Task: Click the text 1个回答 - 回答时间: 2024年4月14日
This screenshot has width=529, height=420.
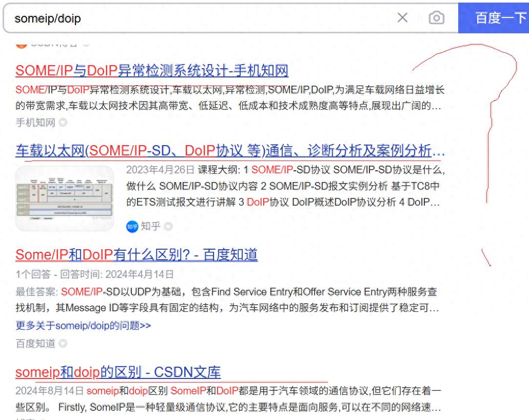Action: pyautogui.click(x=94, y=274)
